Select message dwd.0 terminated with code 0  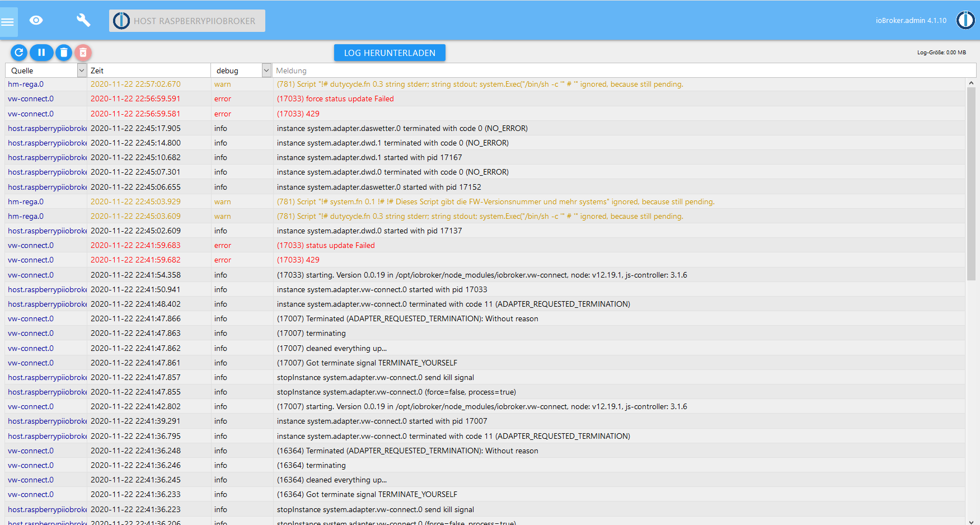tap(393, 172)
